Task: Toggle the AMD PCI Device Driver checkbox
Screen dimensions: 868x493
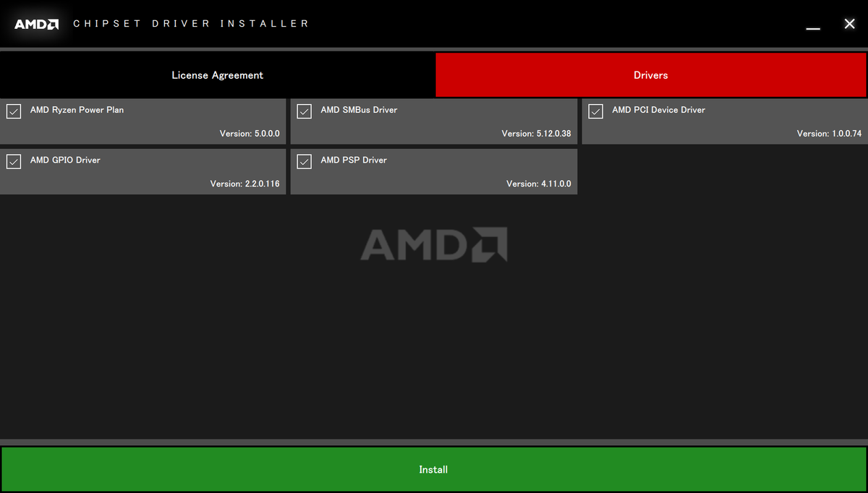Action: (x=596, y=111)
